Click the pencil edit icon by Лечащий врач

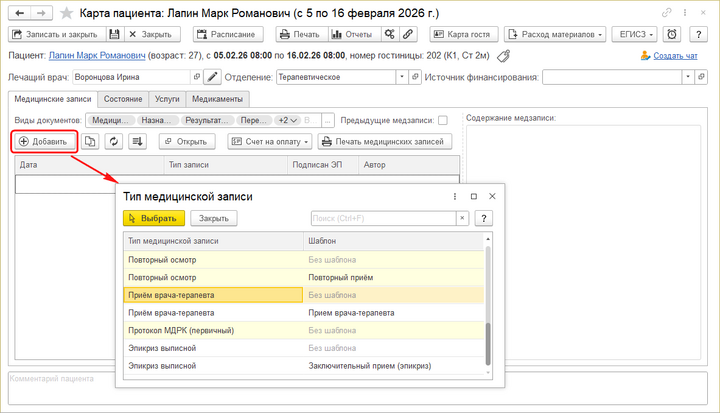(212, 77)
